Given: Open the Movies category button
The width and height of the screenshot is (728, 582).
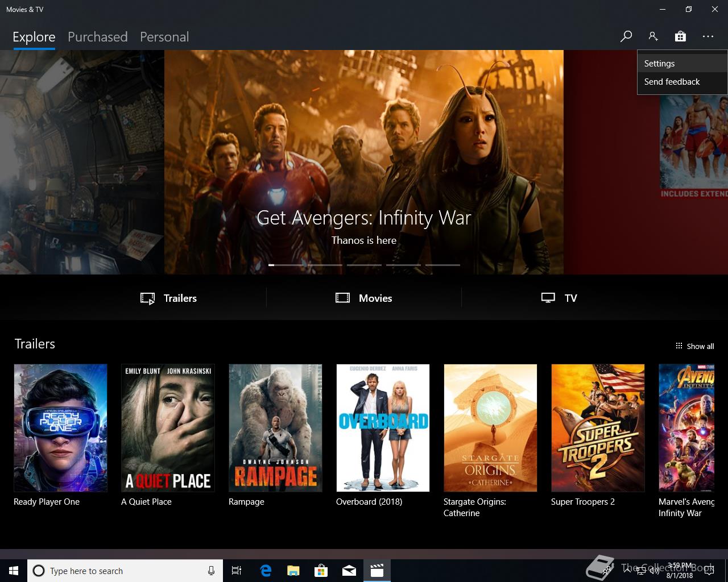Looking at the screenshot, I should tap(364, 298).
